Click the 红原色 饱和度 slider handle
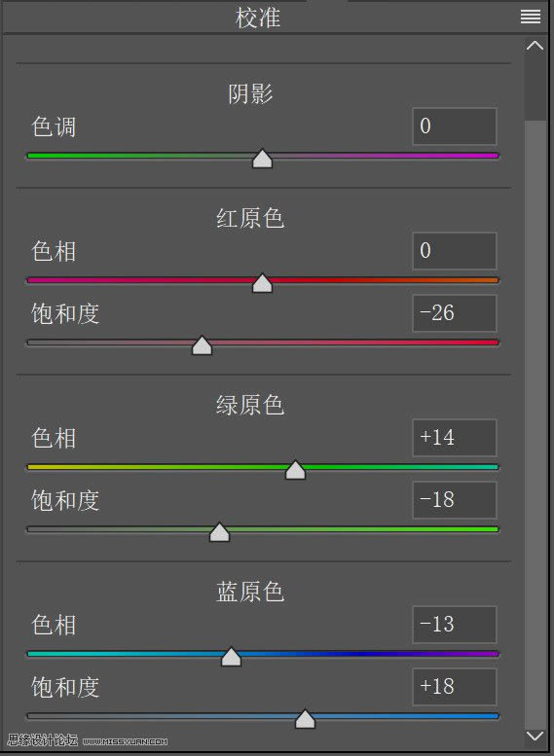 pos(202,345)
